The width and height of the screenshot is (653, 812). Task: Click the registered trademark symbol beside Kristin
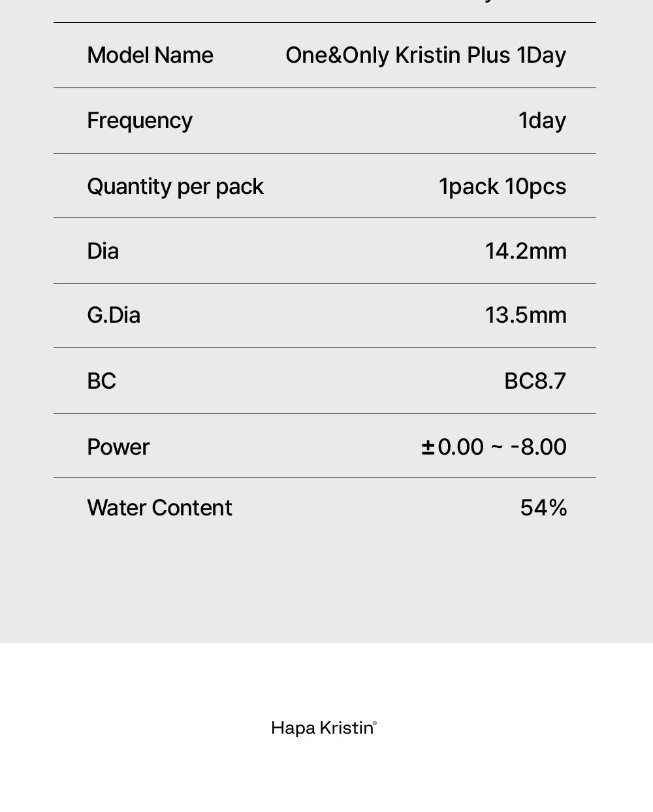click(375, 723)
